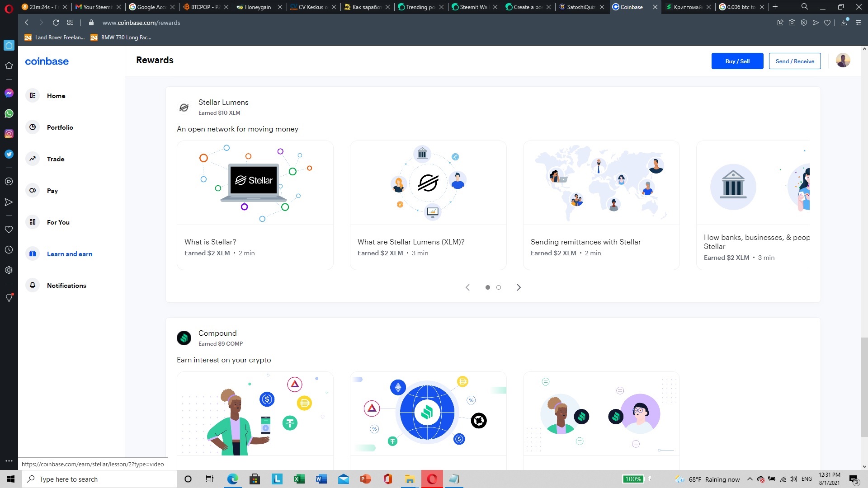Screen dimensions: 868x488
Task: Select the first carousel page dot
Action: point(488,287)
